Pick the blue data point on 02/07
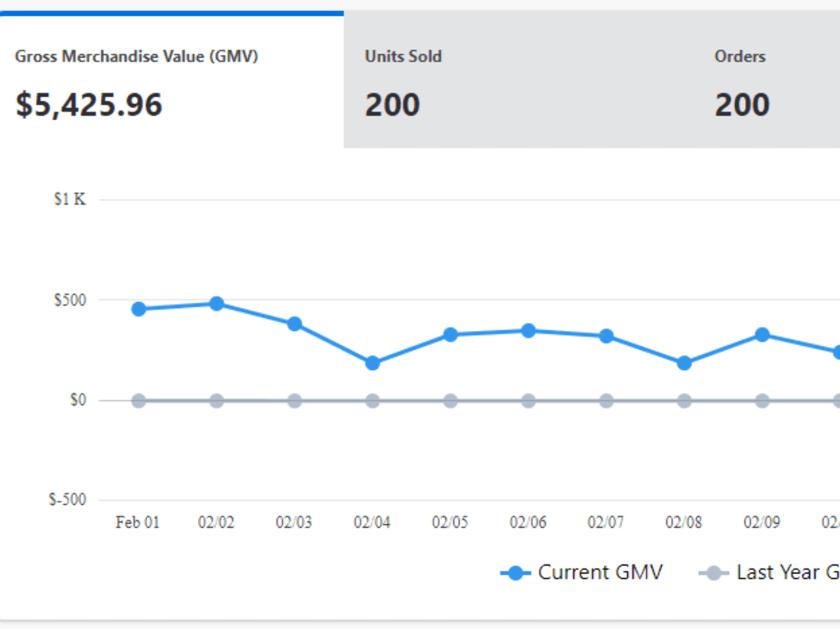The height and width of the screenshot is (629, 840). 606,336
